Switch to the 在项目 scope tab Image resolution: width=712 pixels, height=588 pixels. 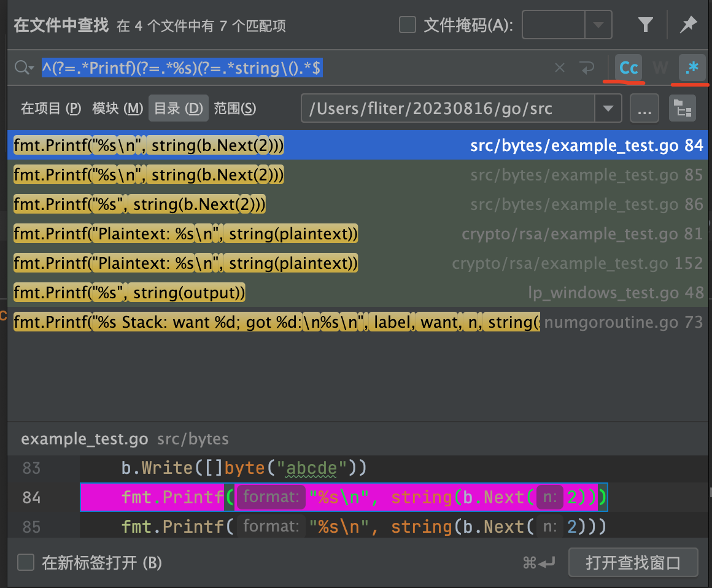51,109
